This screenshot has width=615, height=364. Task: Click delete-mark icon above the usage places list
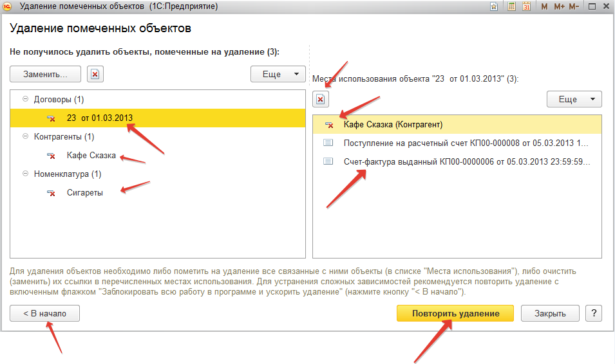point(321,99)
